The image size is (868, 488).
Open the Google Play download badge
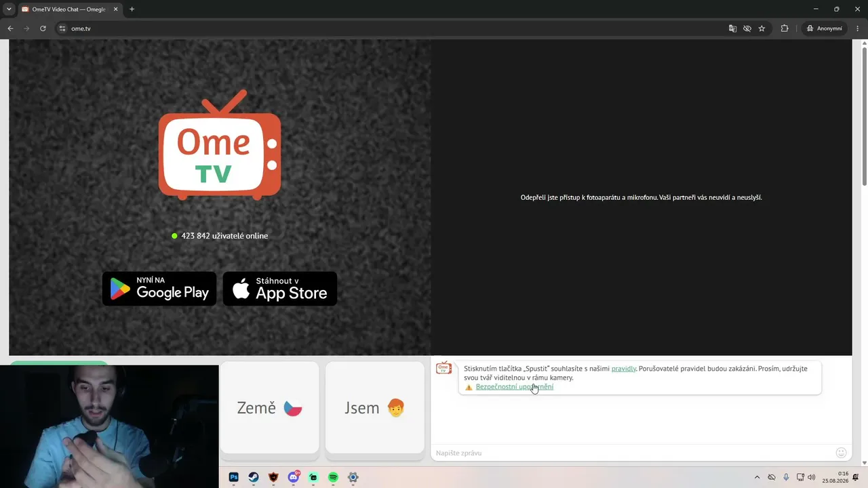click(x=159, y=289)
